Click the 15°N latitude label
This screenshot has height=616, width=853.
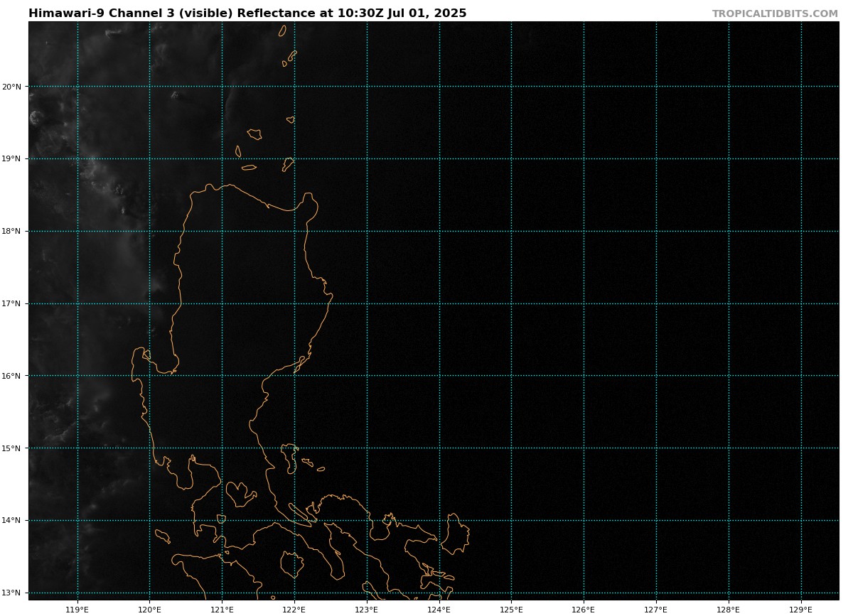click(x=11, y=448)
